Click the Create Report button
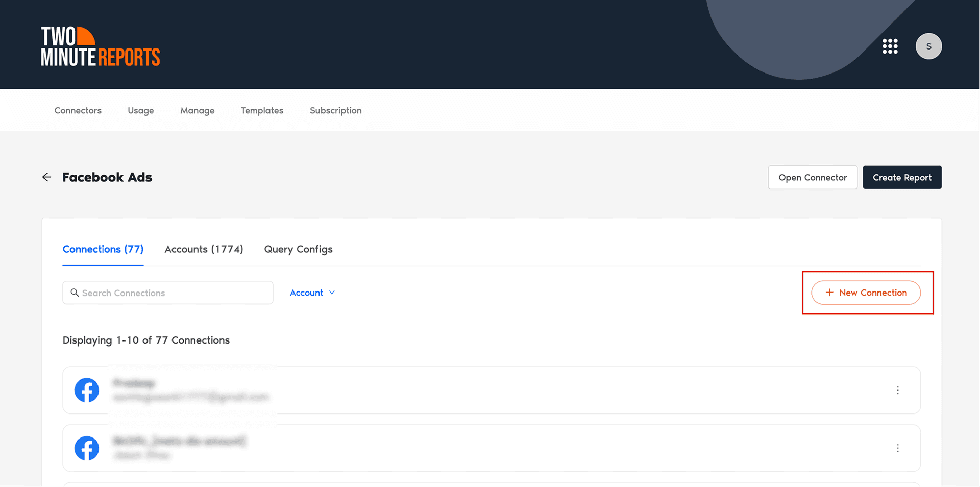This screenshot has width=980, height=487. 902,177
